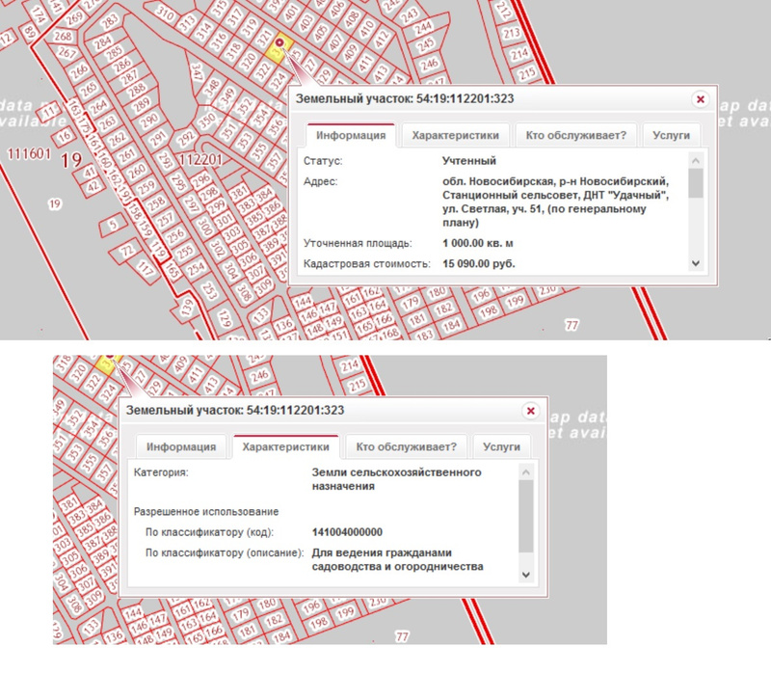Select parcel 347 on upper map
This screenshot has width=771, height=700.
[197, 73]
